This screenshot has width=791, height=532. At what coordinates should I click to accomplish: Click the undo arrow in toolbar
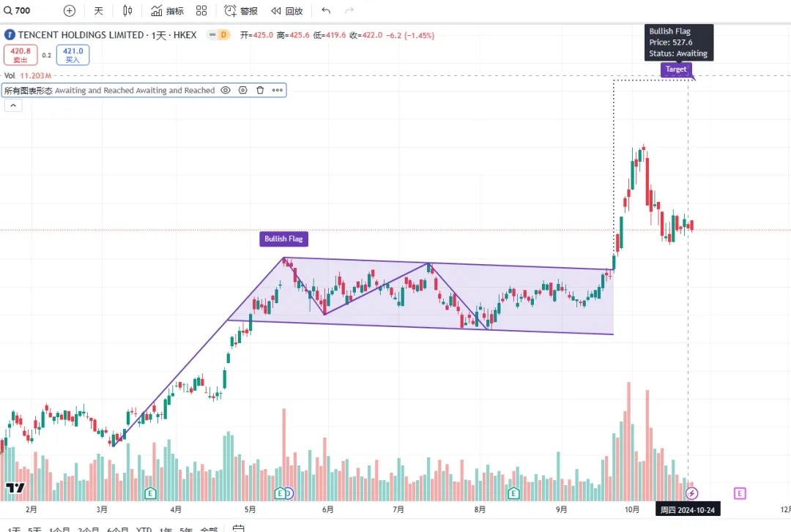tap(326, 11)
